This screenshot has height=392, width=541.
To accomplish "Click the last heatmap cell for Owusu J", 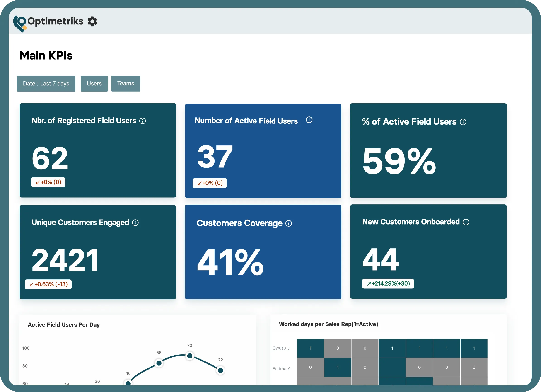I will [x=474, y=348].
